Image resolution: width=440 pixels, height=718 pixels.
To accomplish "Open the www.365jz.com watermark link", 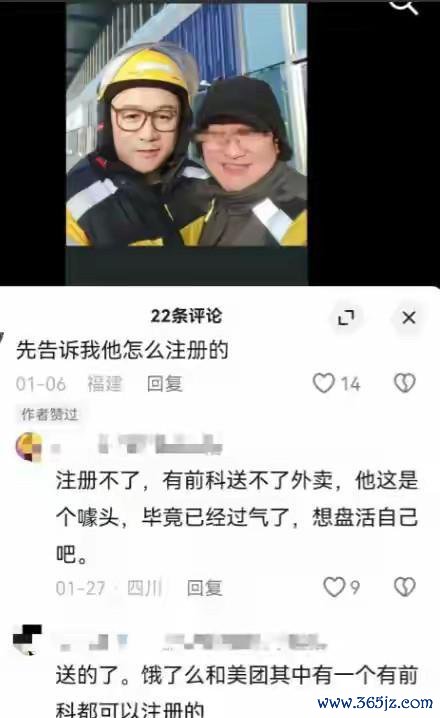I will click(375, 702).
